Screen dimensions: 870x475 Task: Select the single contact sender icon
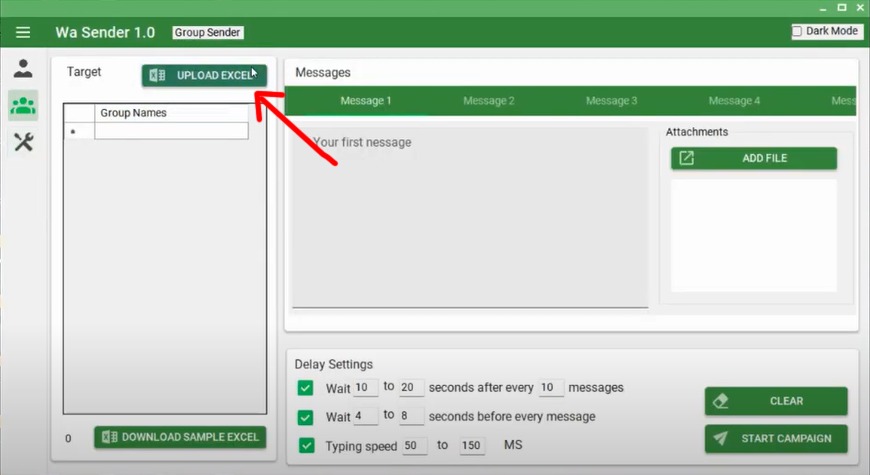point(23,69)
